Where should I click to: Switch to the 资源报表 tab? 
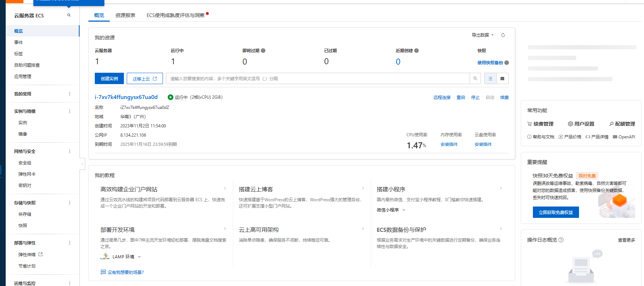(x=125, y=15)
